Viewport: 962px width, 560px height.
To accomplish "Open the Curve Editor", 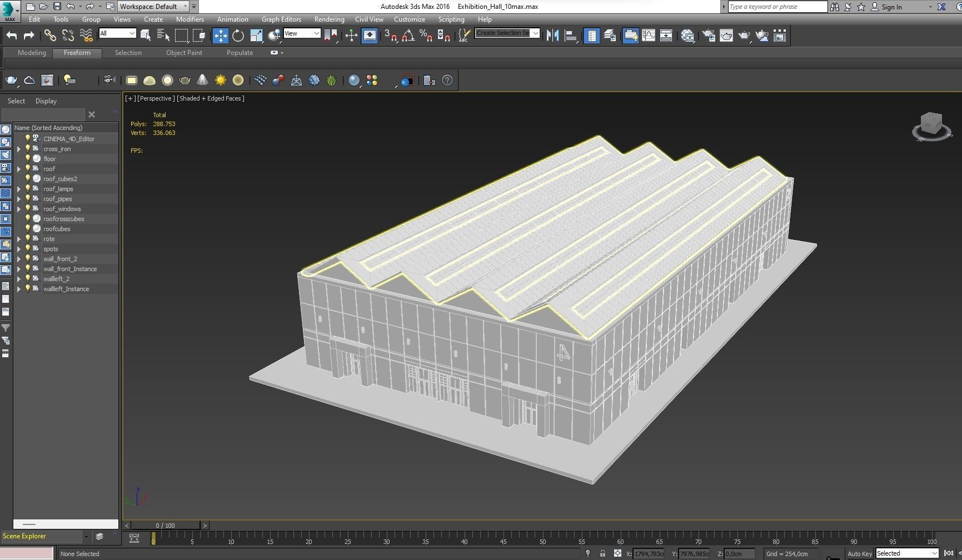I will tap(649, 36).
